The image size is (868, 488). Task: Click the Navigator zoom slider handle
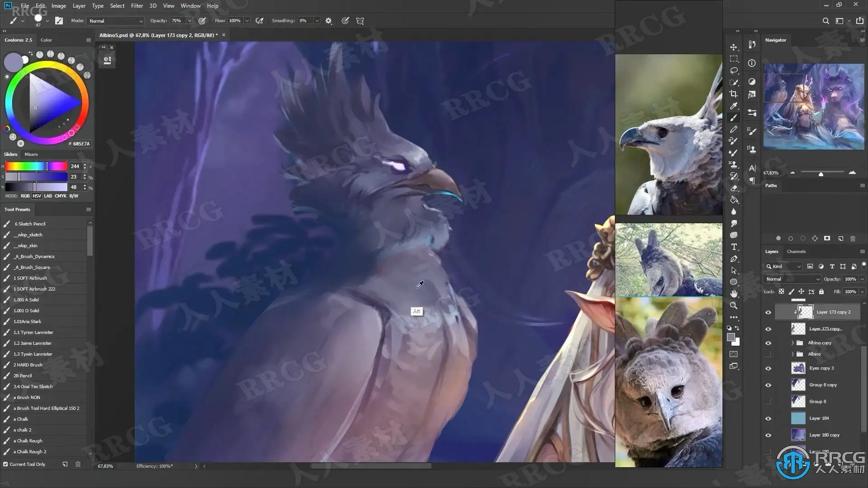tap(821, 174)
